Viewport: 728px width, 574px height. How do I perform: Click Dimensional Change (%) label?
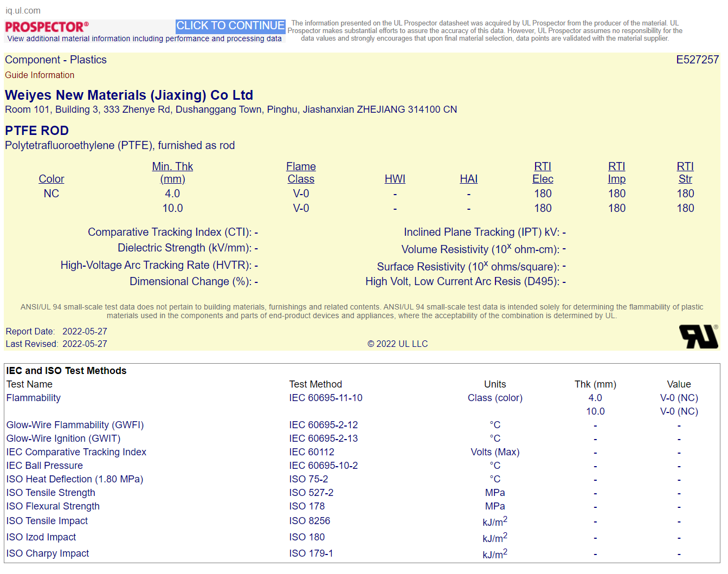click(191, 281)
